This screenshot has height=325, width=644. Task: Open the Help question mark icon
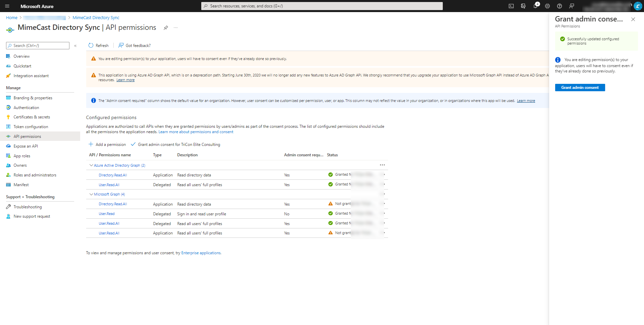[x=559, y=6]
